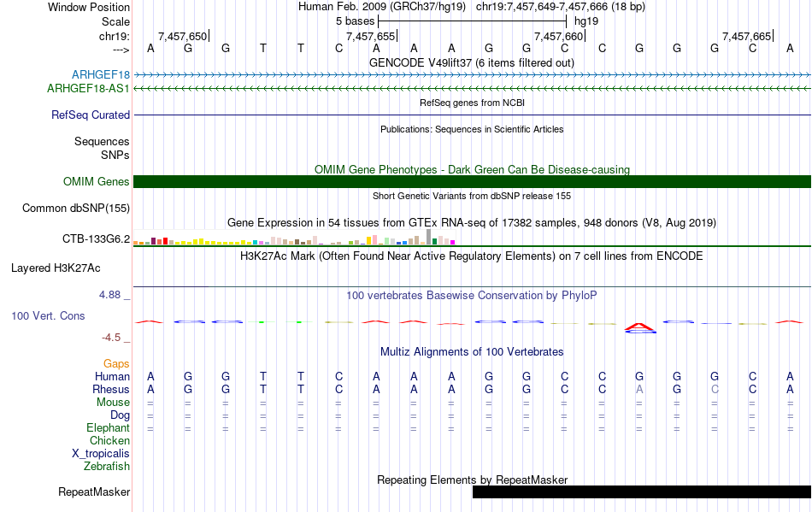Click the dark green OMIM gene bar
Image resolution: width=812 pixels, height=512 pixels.
[472, 182]
